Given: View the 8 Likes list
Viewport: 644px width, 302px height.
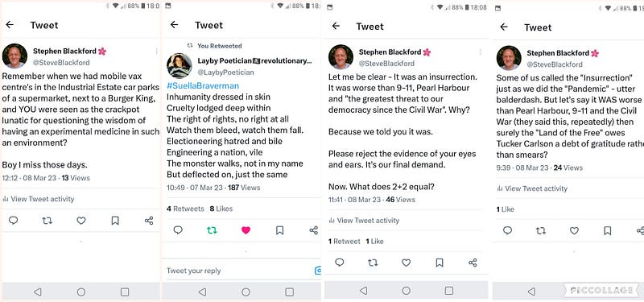Looking at the screenshot, I should click(x=221, y=209).
